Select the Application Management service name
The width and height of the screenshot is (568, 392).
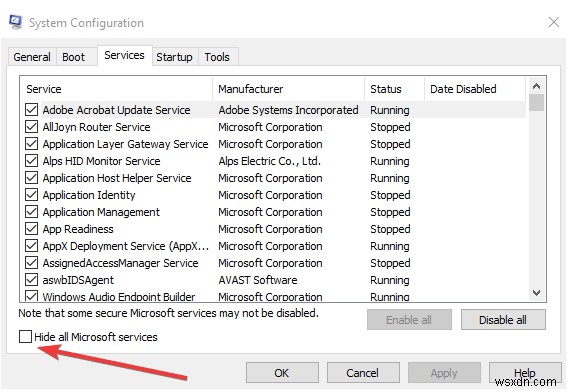(101, 212)
